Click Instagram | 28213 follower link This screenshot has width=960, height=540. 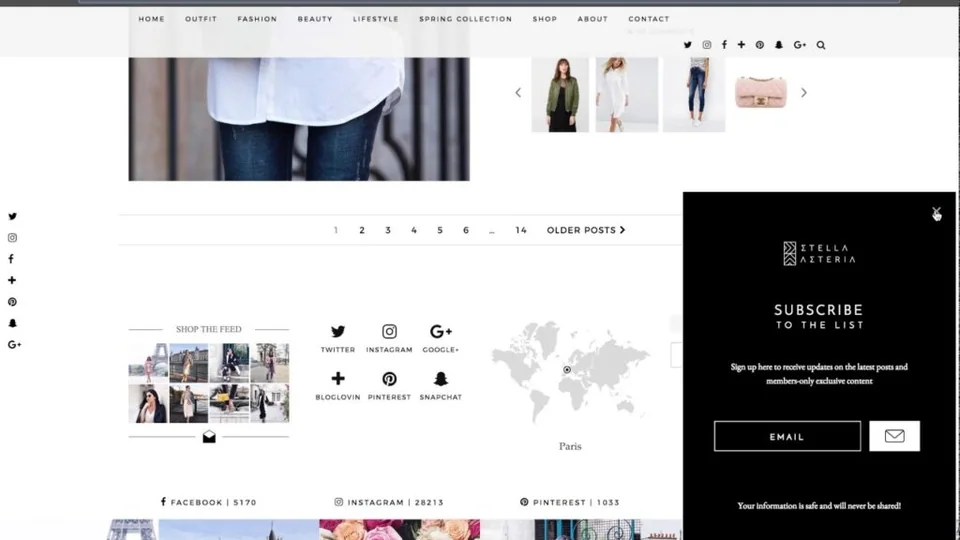[389, 502]
